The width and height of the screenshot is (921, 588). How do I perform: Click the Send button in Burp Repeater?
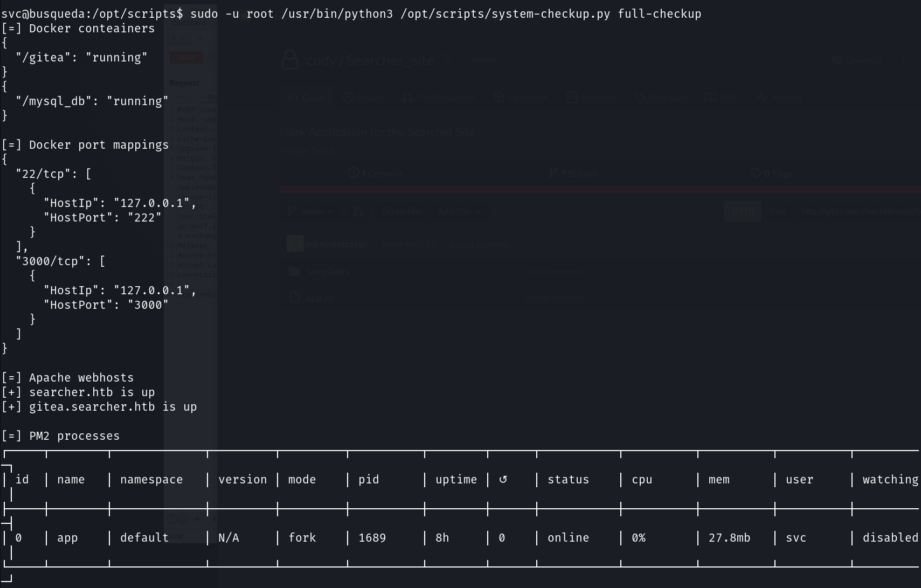(x=186, y=57)
